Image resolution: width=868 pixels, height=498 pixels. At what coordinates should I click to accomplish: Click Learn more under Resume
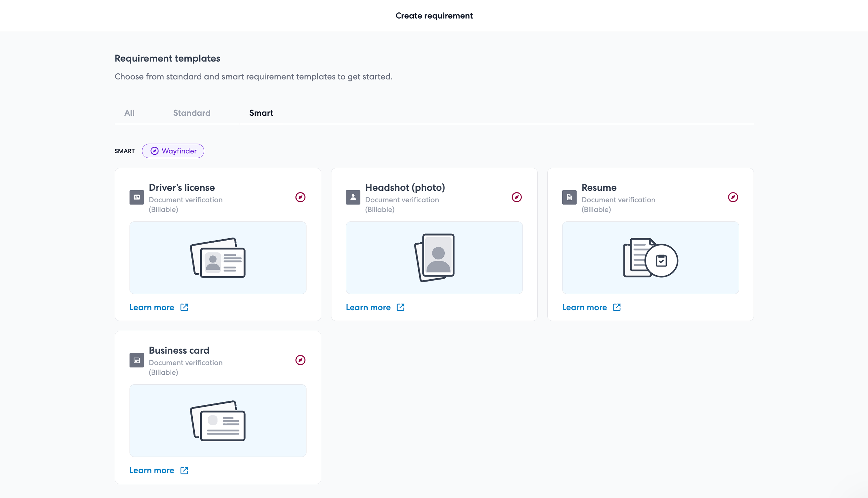coord(585,308)
